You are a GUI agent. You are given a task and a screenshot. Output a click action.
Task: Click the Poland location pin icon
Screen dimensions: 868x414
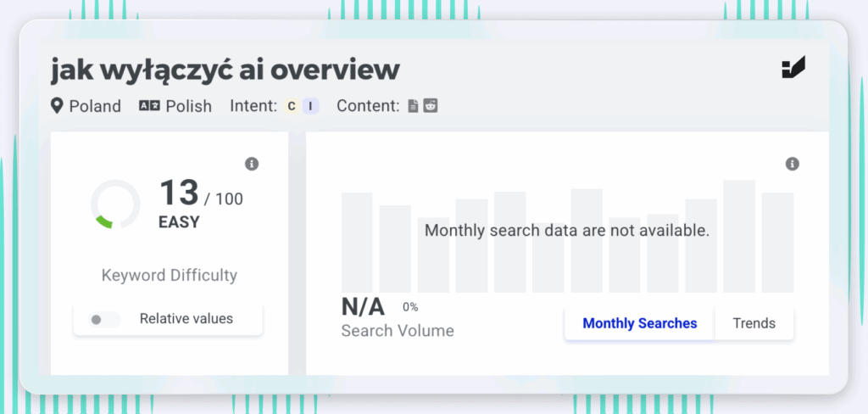57,105
